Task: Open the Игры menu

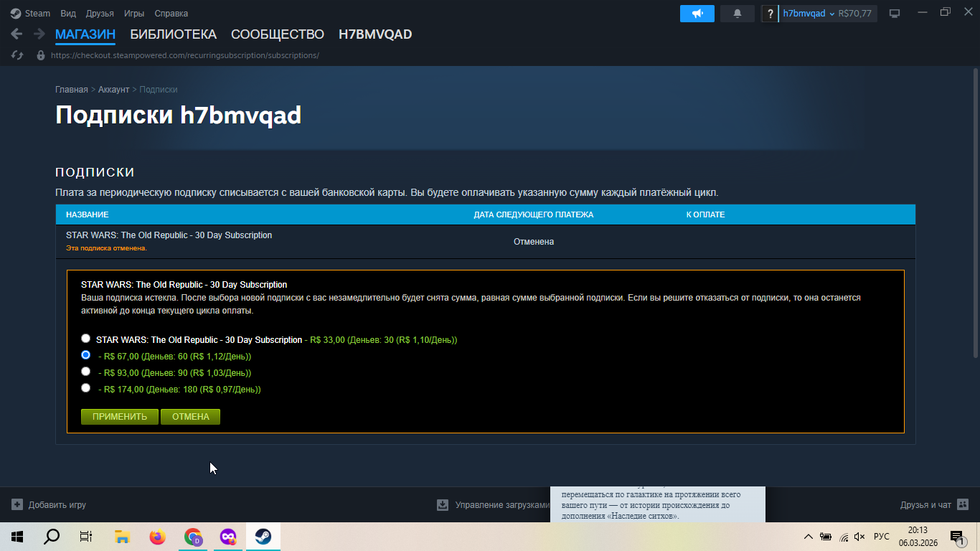Action: tap(134, 14)
